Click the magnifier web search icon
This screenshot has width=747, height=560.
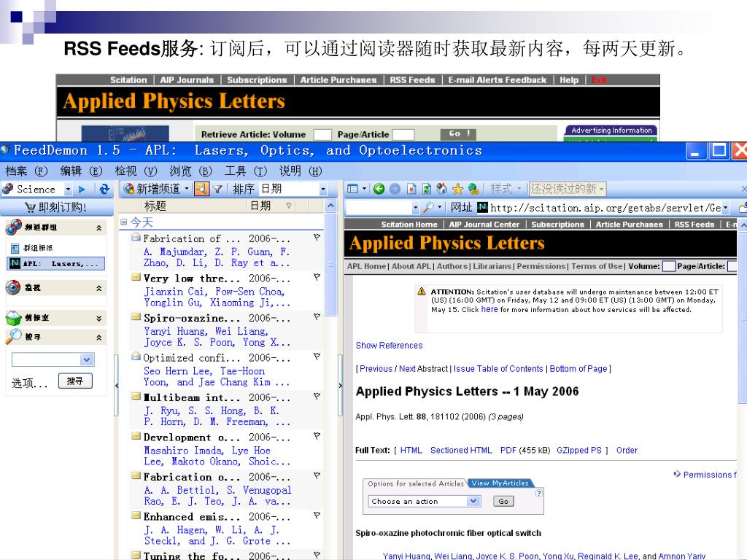coord(428,207)
